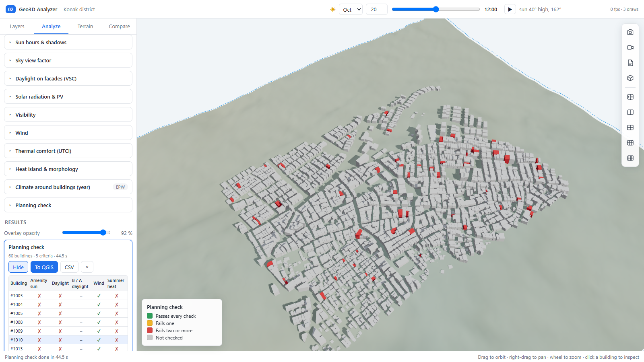
Task: Click the 02 app logo badge
Action: (x=10, y=9)
